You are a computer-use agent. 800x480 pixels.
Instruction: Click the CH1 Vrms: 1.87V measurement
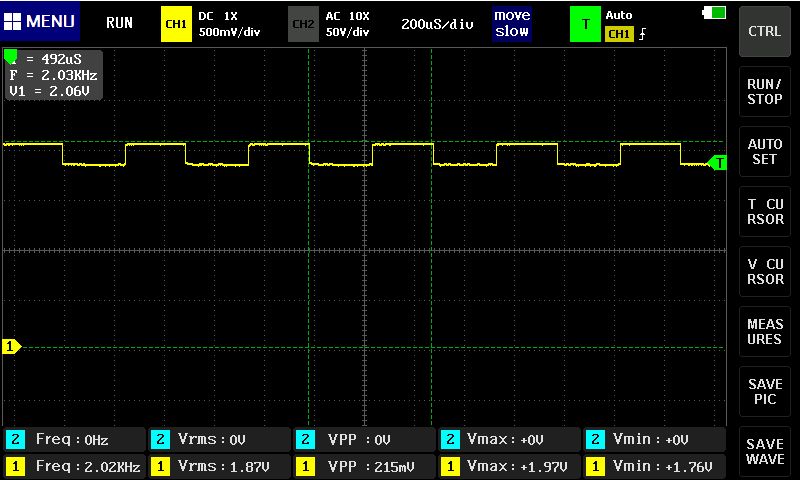tap(219, 466)
